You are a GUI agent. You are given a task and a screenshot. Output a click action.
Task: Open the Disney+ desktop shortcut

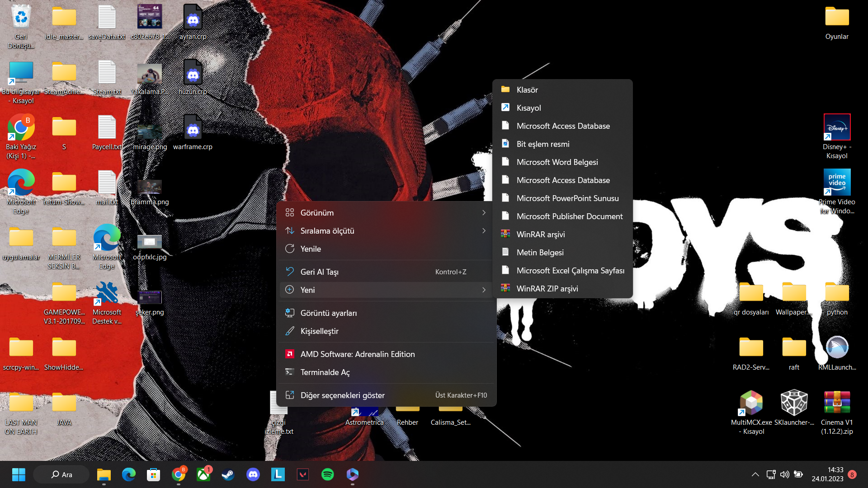(836, 128)
